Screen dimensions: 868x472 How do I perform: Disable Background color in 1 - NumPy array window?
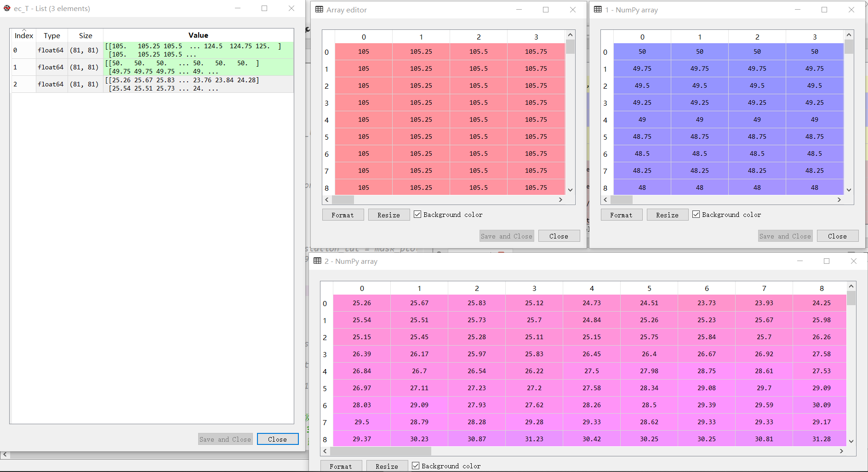pos(696,214)
